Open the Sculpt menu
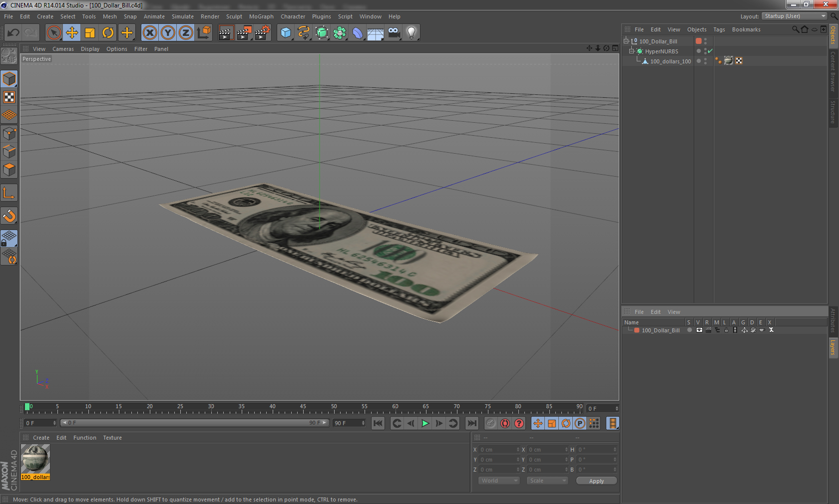Viewport: 839px width, 504px height. coord(234,16)
